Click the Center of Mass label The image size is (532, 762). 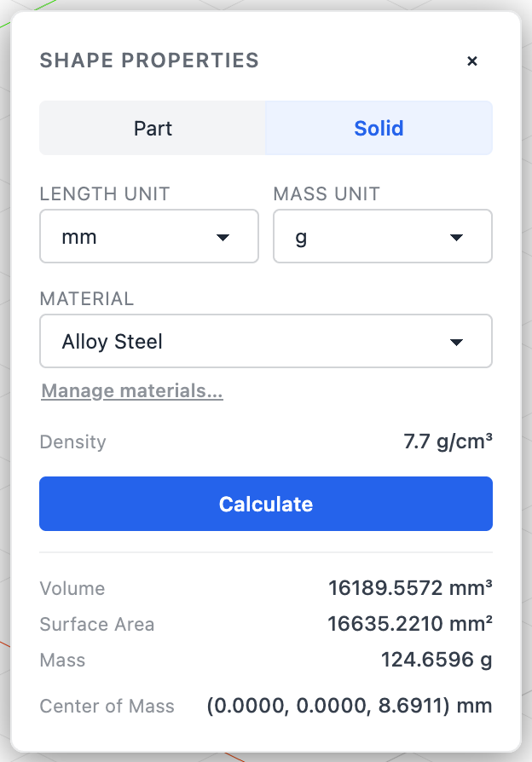click(107, 706)
